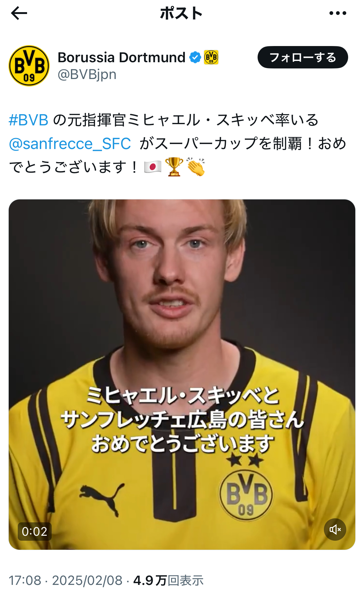This screenshot has height=602, width=364.
Task: Tap the Borussia Dortmund account name
Action: click(122, 57)
